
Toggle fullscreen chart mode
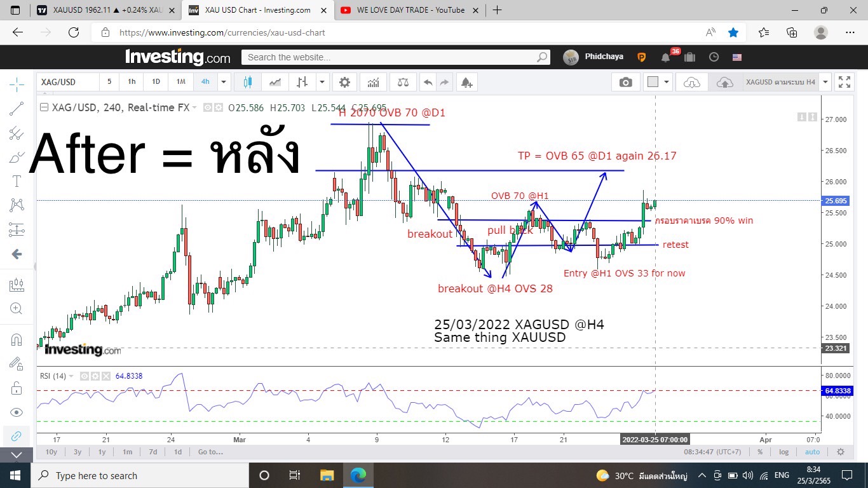844,82
